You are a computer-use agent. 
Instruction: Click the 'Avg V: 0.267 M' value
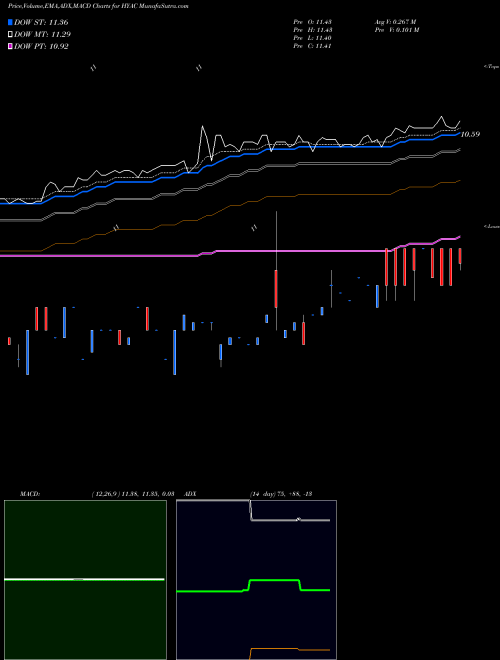coord(395,22)
